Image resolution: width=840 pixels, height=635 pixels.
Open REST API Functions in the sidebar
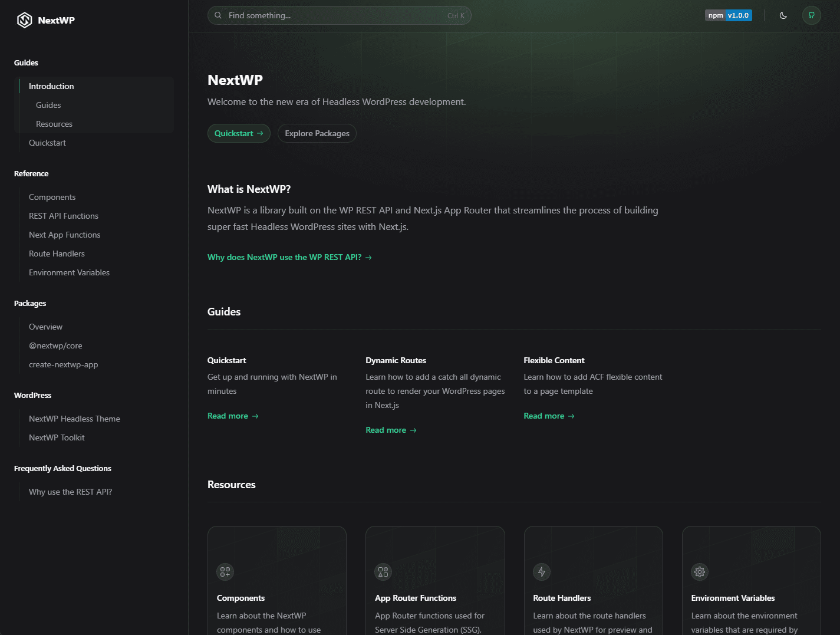tap(64, 216)
